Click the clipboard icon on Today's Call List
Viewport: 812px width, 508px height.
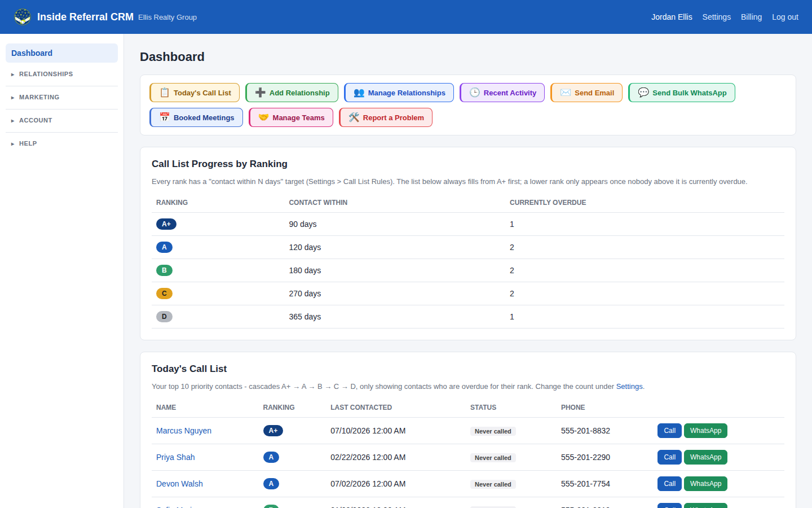[165, 93]
